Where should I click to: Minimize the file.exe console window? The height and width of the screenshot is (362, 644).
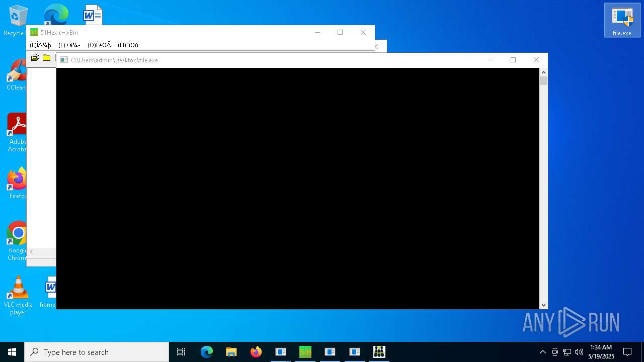491,60
